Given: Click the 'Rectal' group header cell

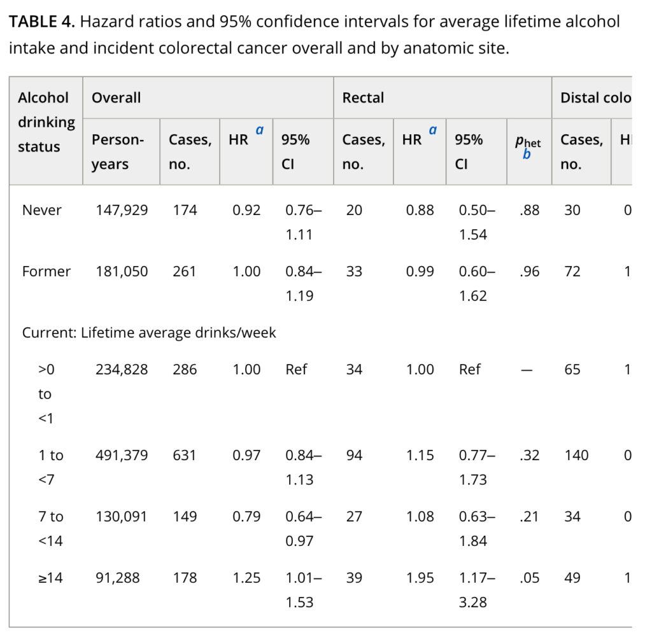Looking at the screenshot, I should pos(363,98).
